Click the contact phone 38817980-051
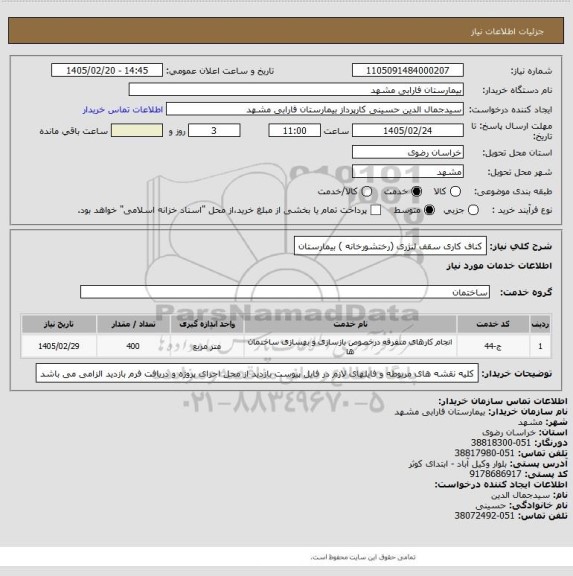 (x=484, y=453)
